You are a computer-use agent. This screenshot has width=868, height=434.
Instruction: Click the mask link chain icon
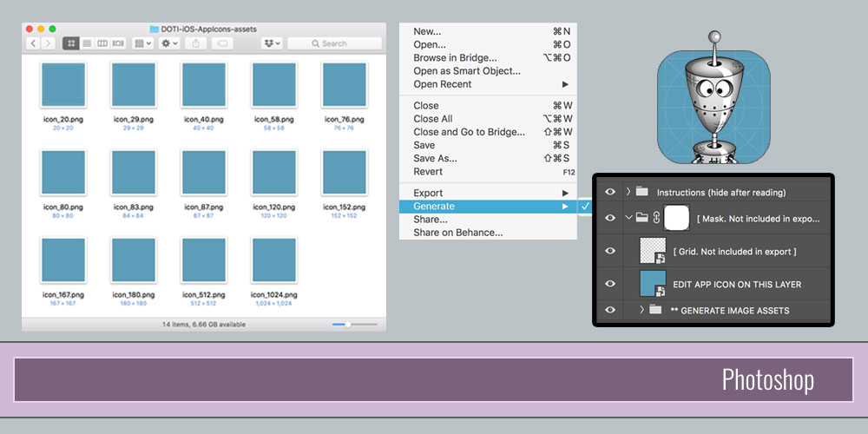point(656,218)
